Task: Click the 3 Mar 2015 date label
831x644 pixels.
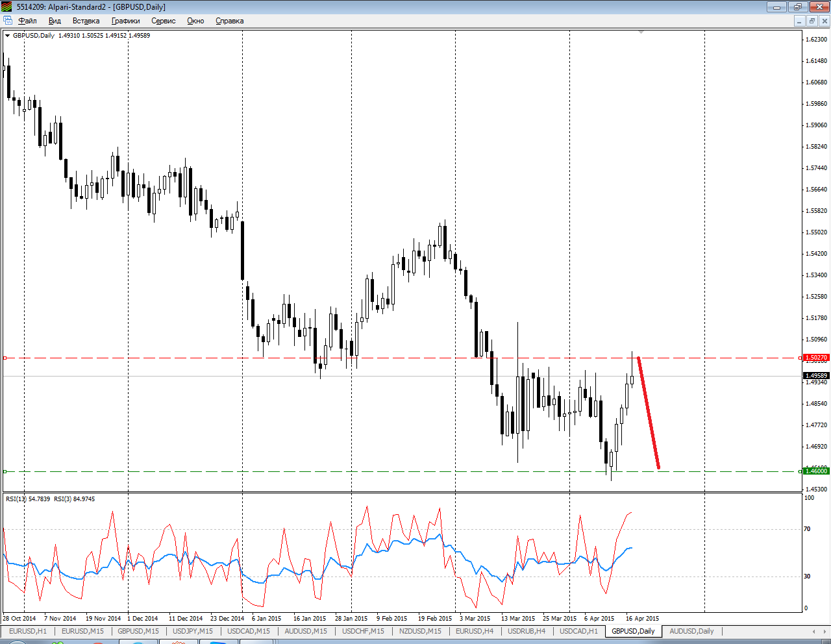Action: pos(475,619)
